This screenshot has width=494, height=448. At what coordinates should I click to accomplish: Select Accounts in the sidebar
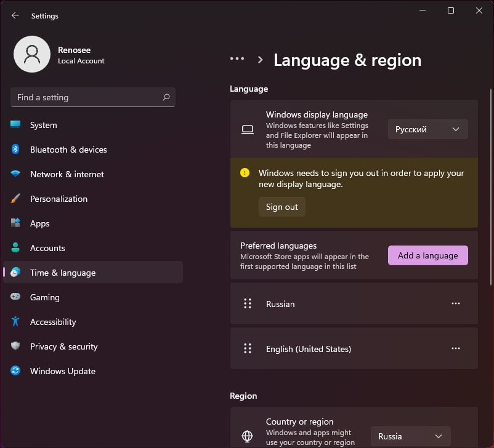pyautogui.click(x=93, y=248)
